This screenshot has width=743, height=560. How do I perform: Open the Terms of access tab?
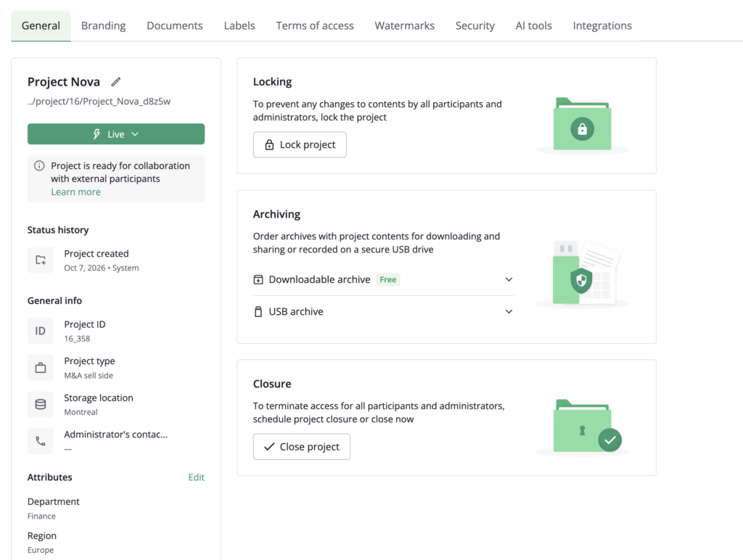pyautogui.click(x=315, y=25)
